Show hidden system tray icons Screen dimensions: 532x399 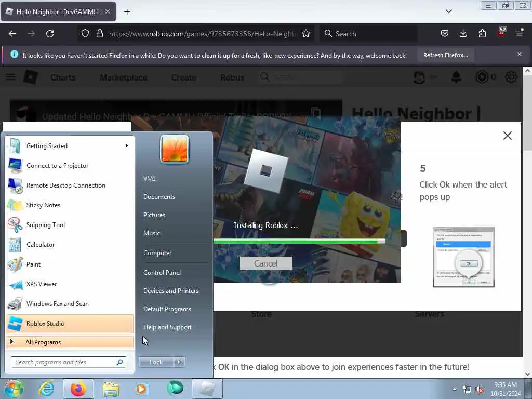point(454,390)
